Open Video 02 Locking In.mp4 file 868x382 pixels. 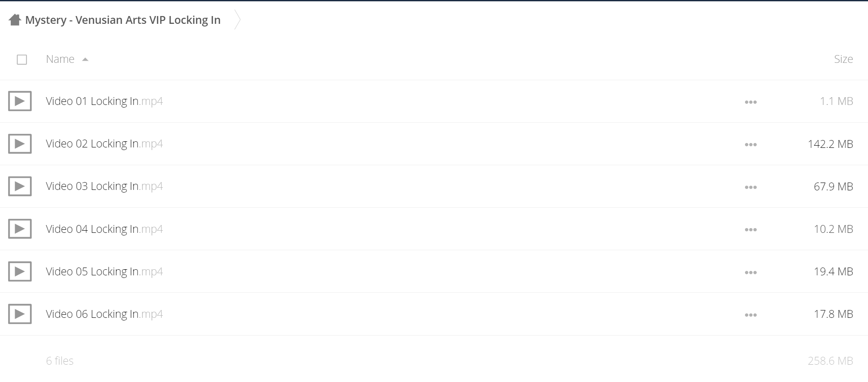click(x=104, y=144)
